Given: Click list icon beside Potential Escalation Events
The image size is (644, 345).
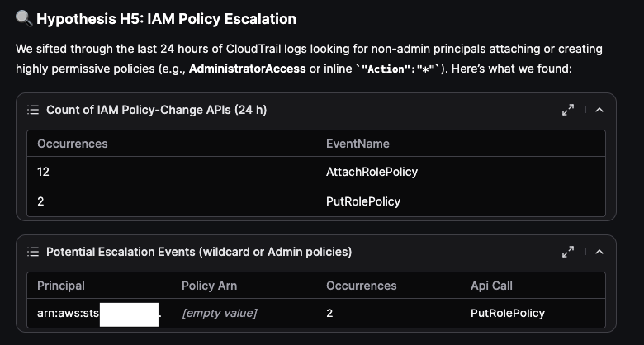Looking at the screenshot, I should pyautogui.click(x=33, y=252).
